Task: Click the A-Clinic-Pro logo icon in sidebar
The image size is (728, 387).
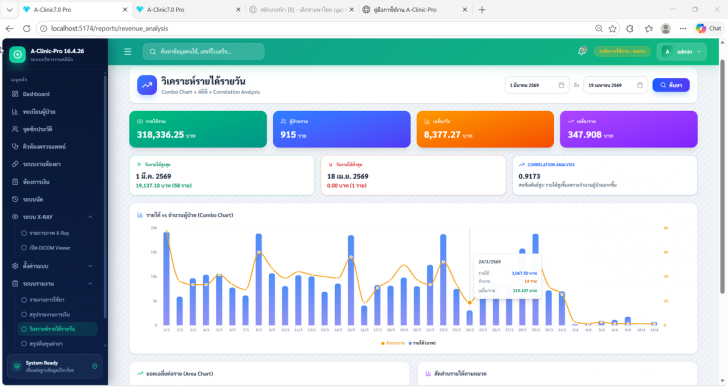Action: pyautogui.click(x=18, y=54)
